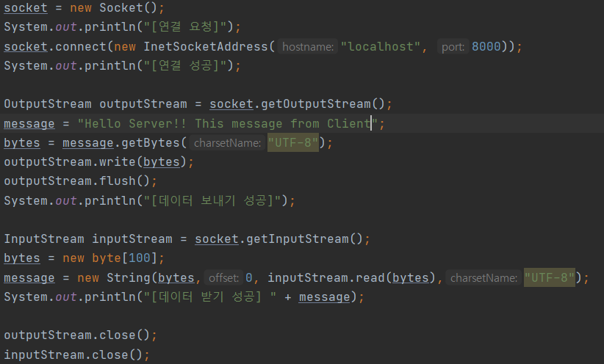Place cursor in "[연결 요청]" string
604x364 pixels.
point(185,27)
